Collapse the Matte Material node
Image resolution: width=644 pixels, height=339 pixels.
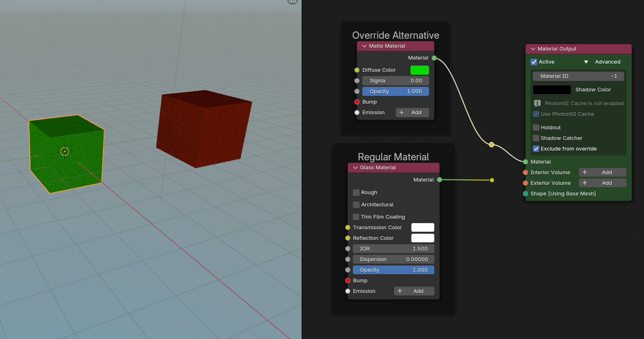pyautogui.click(x=364, y=46)
